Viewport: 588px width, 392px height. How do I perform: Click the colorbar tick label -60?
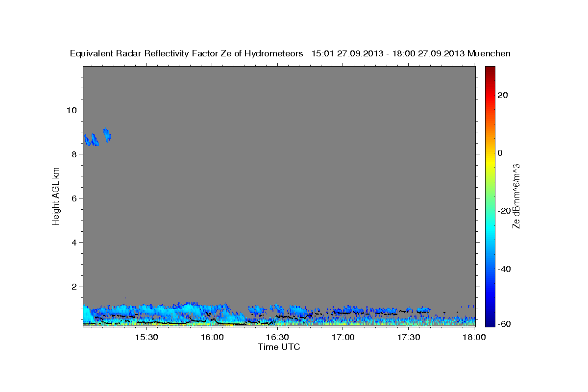pyautogui.click(x=503, y=324)
